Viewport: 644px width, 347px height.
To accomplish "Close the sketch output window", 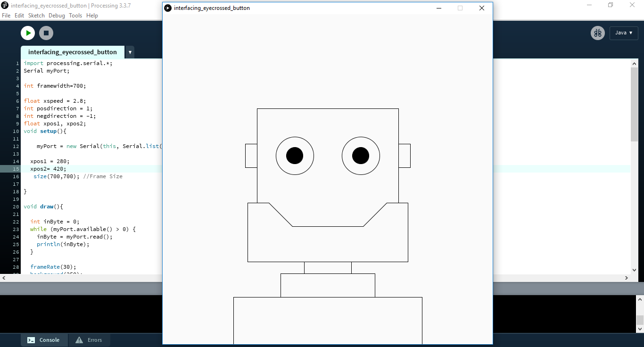I will coord(482,8).
